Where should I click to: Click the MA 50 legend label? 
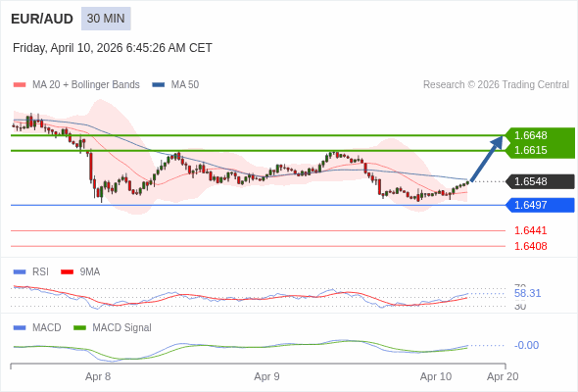coord(185,85)
